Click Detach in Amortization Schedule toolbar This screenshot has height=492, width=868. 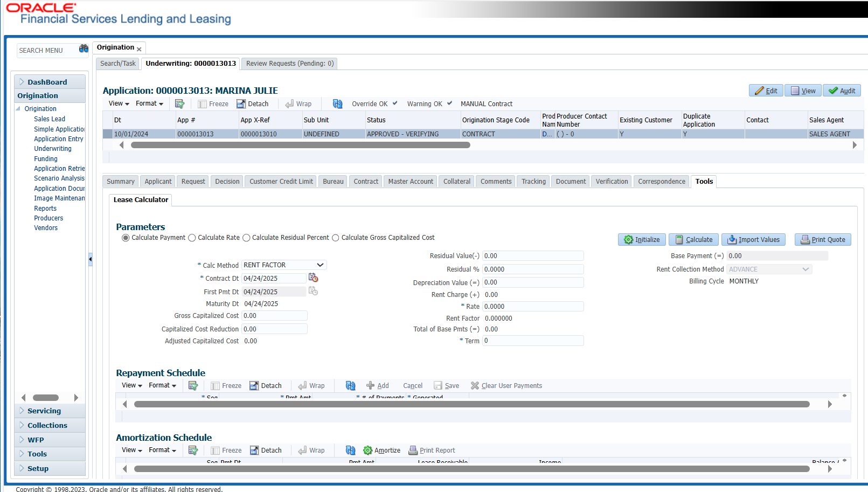pyautogui.click(x=266, y=451)
